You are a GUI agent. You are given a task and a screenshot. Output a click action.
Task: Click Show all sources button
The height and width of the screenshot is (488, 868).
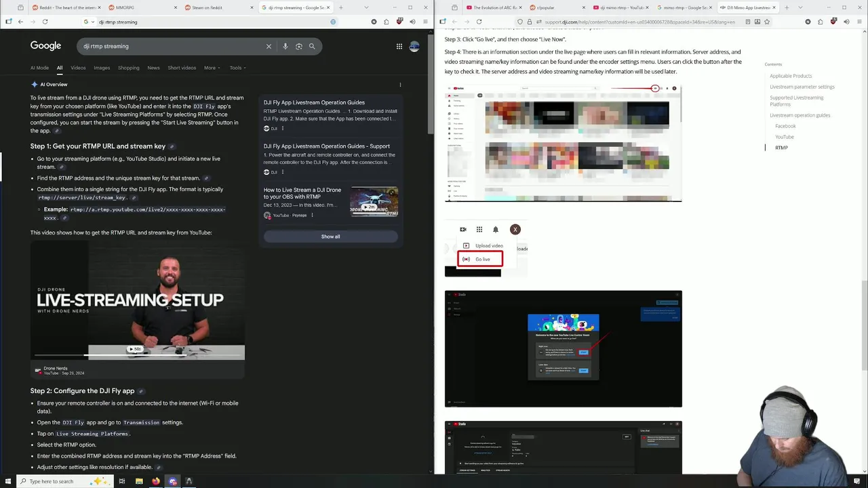coord(330,237)
